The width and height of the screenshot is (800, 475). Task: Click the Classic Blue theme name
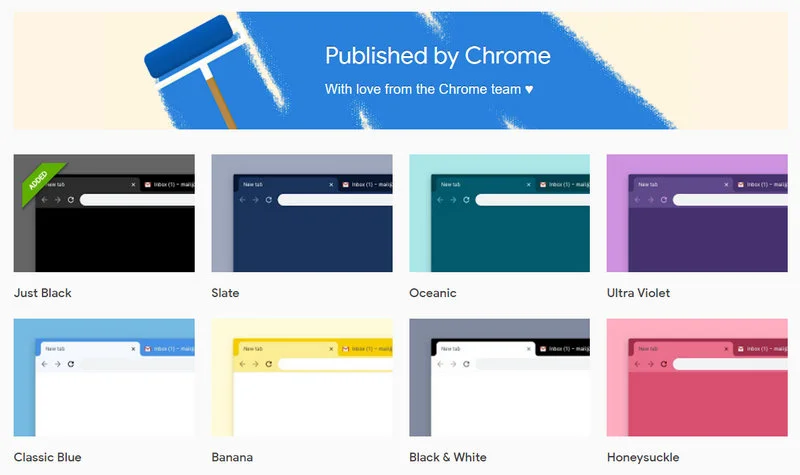tap(47, 457)
